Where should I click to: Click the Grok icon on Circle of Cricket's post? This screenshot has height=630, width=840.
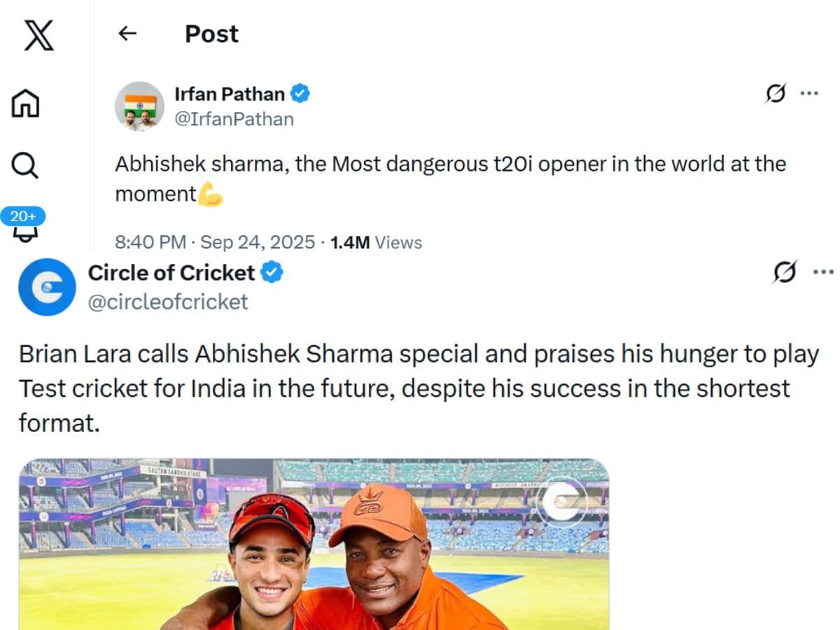pyautogui.click(x=785, y=272)
